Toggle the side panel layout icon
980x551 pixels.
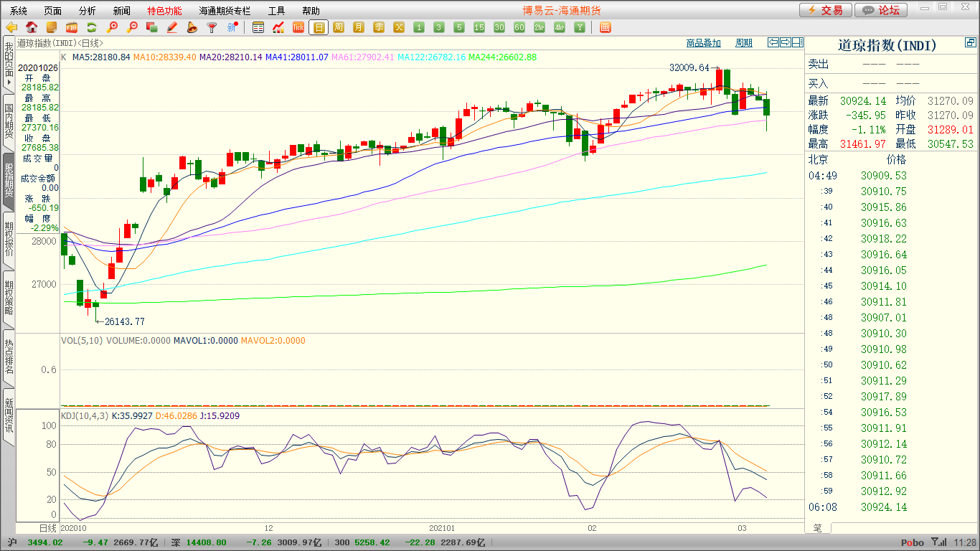click(797, 42)
